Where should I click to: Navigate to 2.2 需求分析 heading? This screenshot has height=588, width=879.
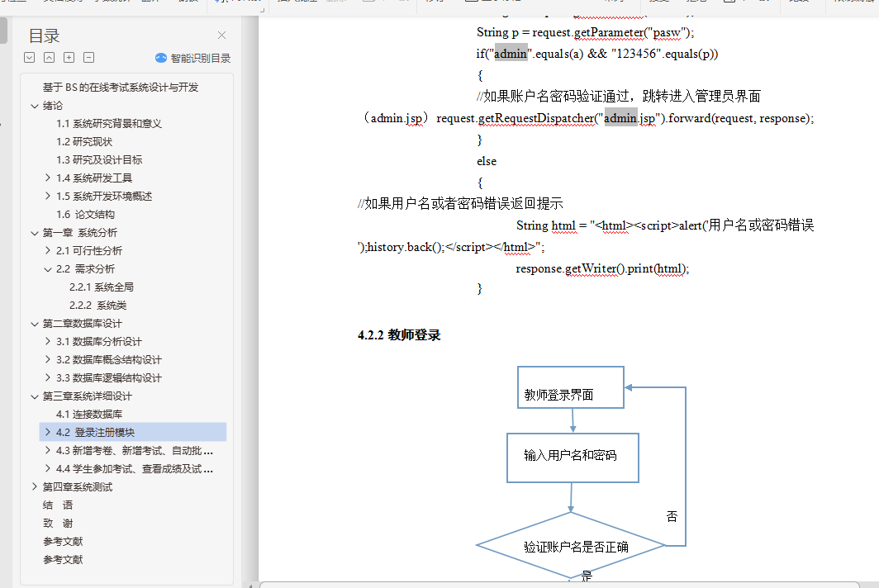(85, 269)
